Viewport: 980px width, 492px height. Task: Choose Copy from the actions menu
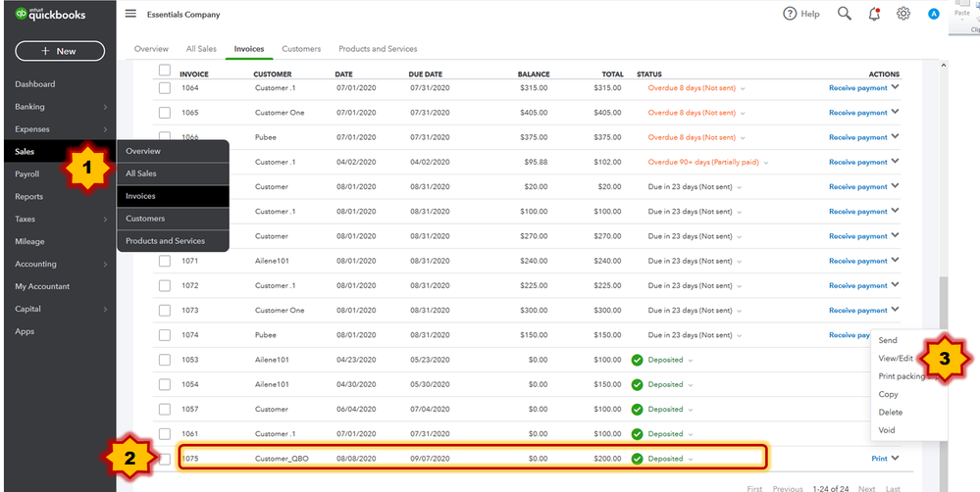[x=888, y=394]
